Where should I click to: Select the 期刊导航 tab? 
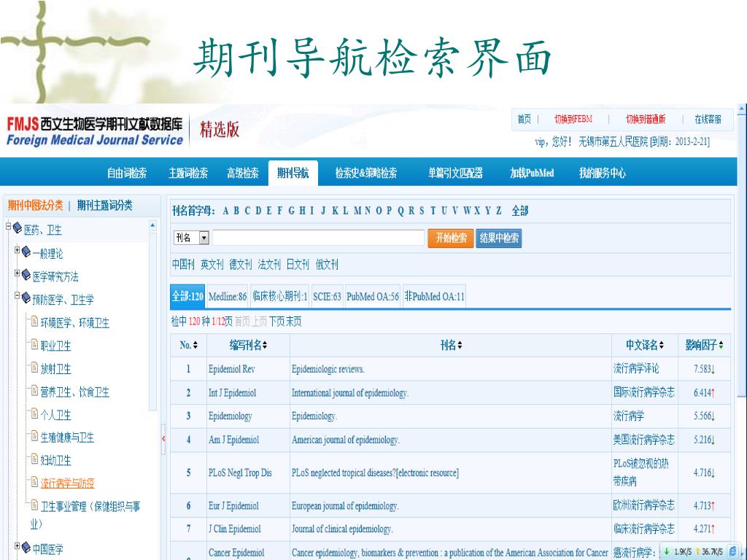tap(293, 173)
